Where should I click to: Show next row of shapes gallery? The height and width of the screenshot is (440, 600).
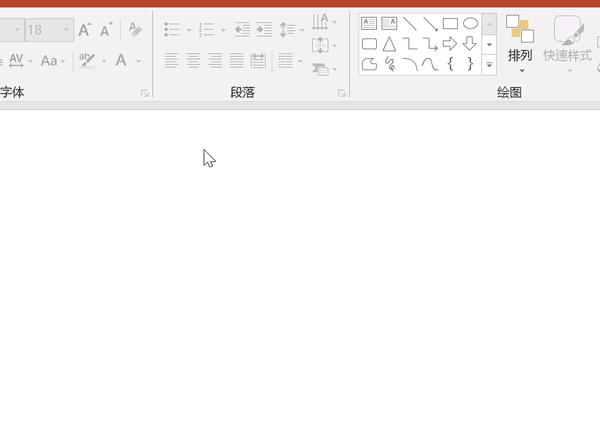[x=489, y=44]
